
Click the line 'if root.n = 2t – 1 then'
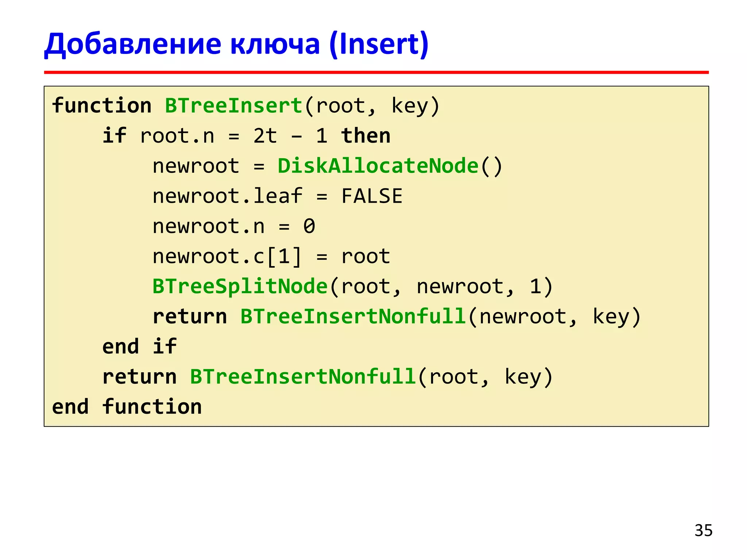[x=247, y=136]
